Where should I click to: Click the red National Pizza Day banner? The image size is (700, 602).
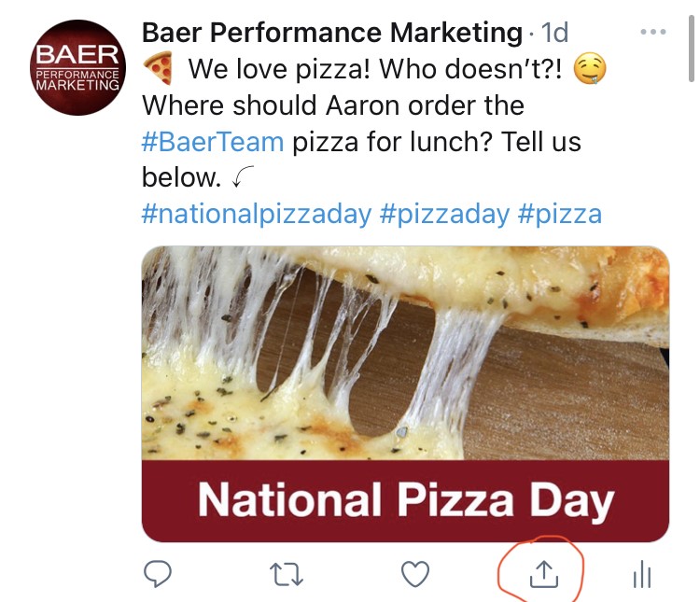[x=405, y=500]
